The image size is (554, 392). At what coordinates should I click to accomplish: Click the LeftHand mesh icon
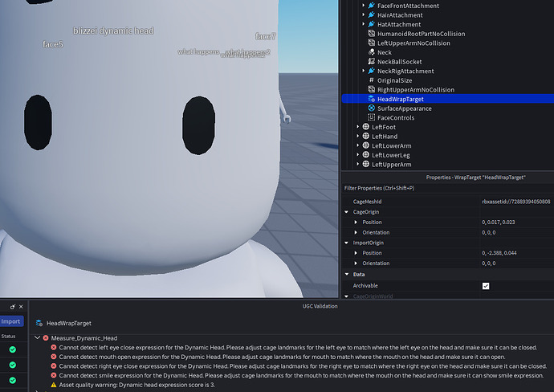365,136
